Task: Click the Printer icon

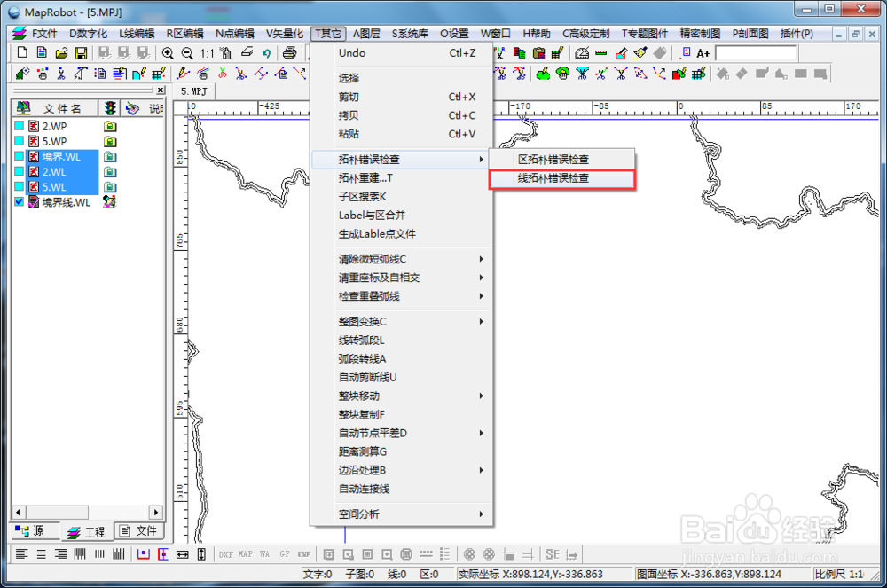Action: [289, 53]
